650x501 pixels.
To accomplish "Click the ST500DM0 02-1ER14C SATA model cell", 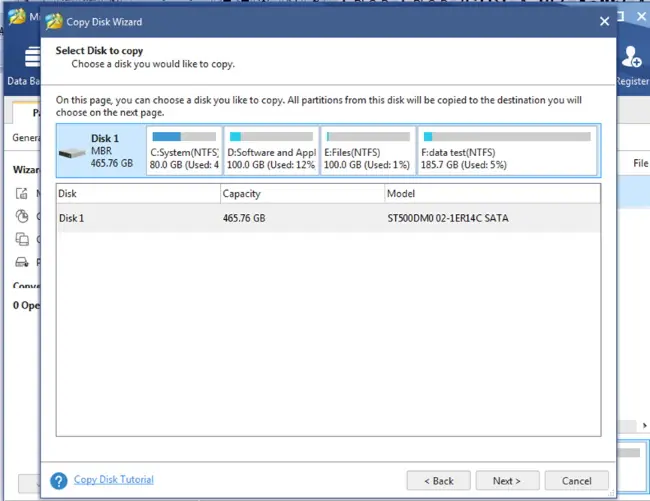I will tap(448, 218).
